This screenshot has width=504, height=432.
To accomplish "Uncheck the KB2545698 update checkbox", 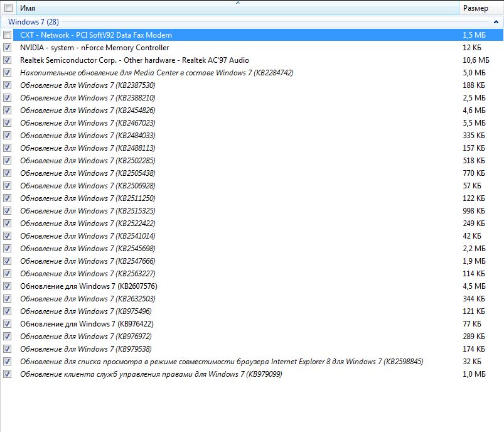I will pyautogui.click(x=7, y=248).
